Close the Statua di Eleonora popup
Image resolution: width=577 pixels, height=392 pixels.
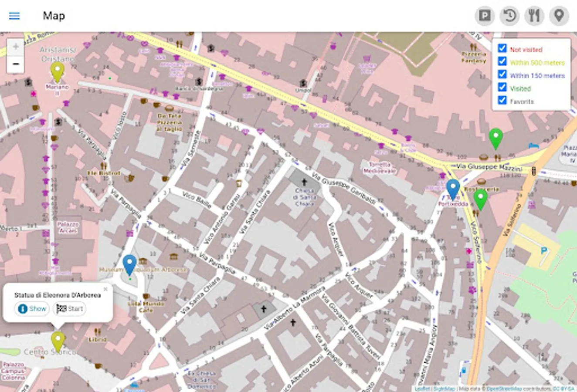pos(105,289)
